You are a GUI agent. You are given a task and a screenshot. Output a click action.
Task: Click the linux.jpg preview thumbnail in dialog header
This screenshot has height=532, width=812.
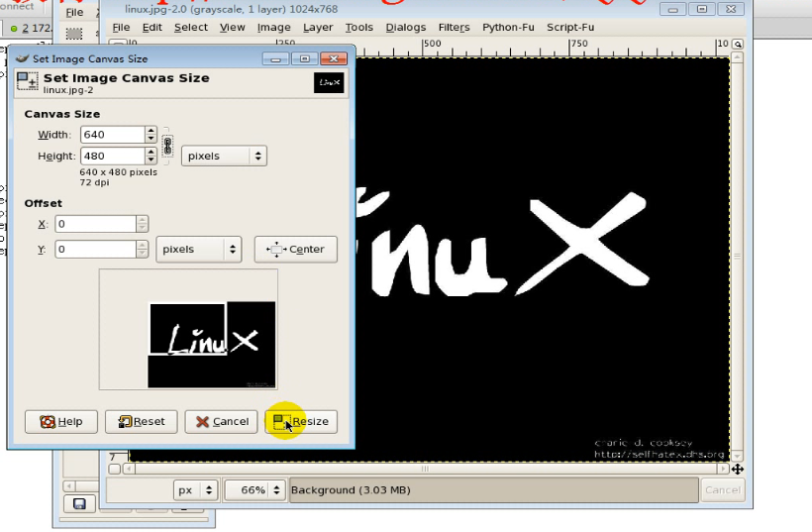point(329,83)
